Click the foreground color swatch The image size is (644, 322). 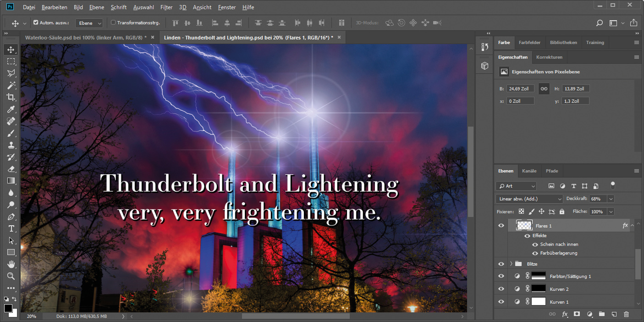(8, 308)
